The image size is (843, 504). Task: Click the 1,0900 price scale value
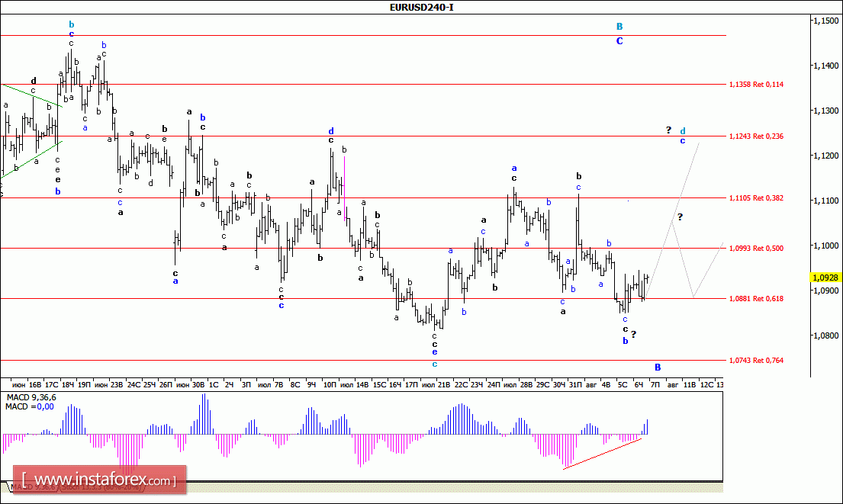coord(825,291)
